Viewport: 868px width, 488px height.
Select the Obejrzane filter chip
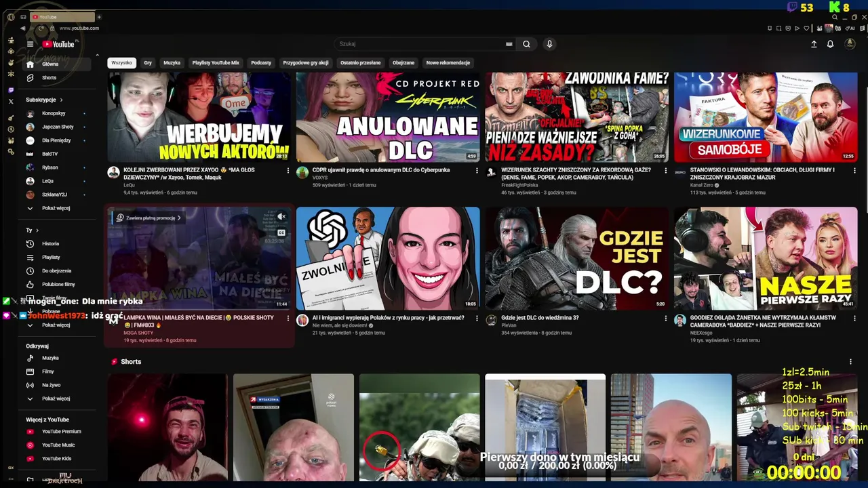click(x=403, y=63)
